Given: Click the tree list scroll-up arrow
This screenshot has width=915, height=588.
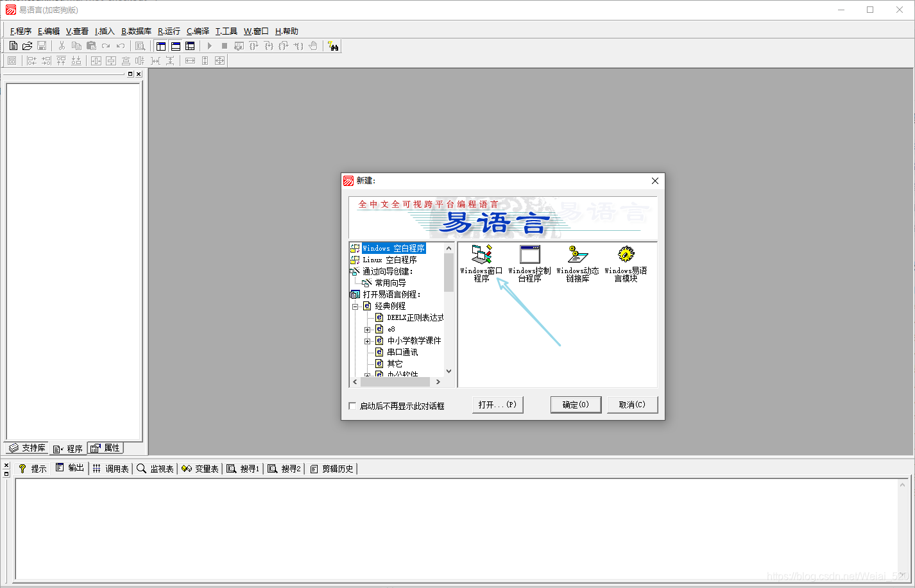Looking at the screenshot, I should (449, 248).
